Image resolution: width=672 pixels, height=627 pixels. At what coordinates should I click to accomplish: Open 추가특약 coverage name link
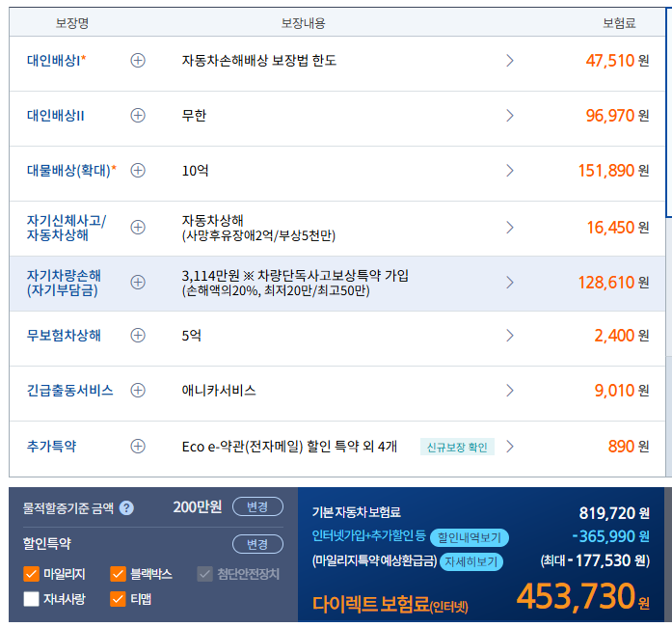51,446
